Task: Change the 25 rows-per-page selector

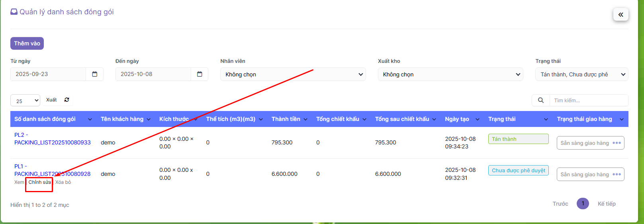Action: click(25, 101)
